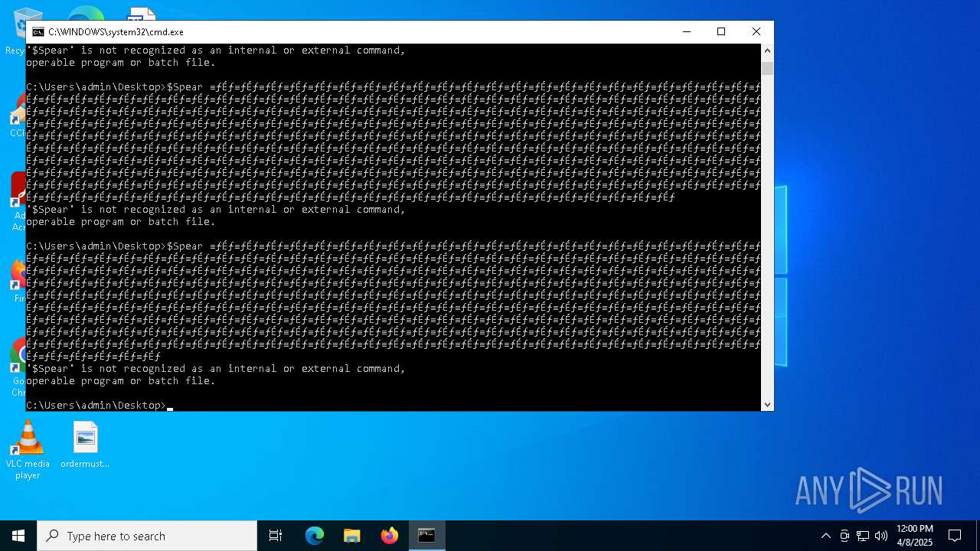Select the VLC media player desktop icon

[x=28, y=450]
